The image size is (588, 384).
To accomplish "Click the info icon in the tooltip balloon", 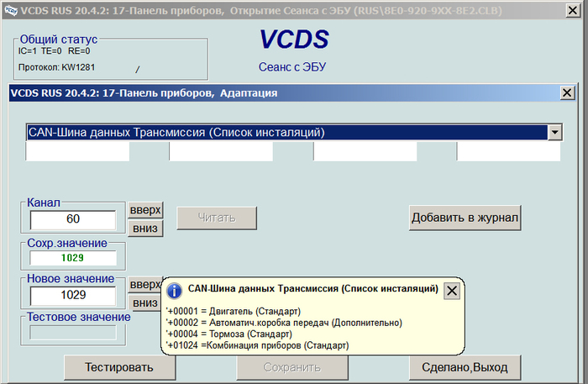I will pos(174,291).
